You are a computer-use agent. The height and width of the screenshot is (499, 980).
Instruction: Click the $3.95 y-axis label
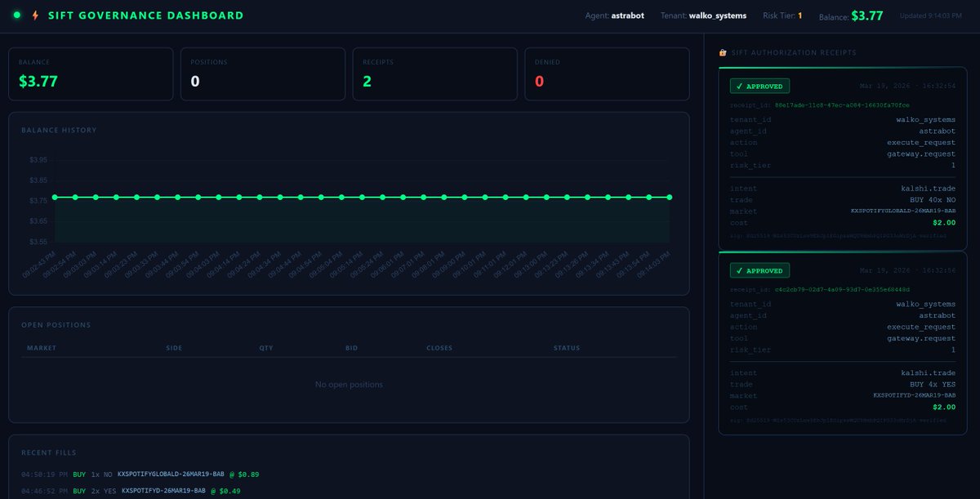(38, 160)
